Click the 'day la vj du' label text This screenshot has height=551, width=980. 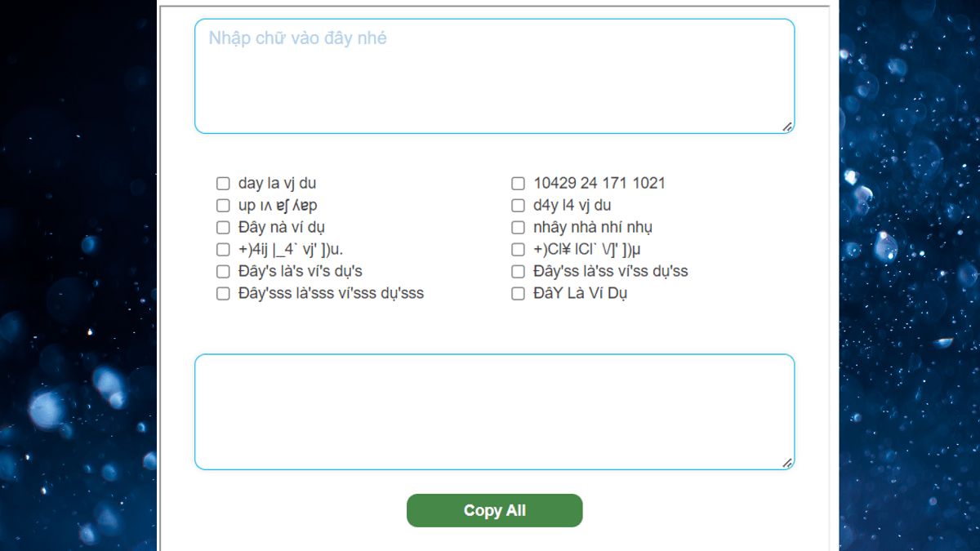tap(277, 184)
